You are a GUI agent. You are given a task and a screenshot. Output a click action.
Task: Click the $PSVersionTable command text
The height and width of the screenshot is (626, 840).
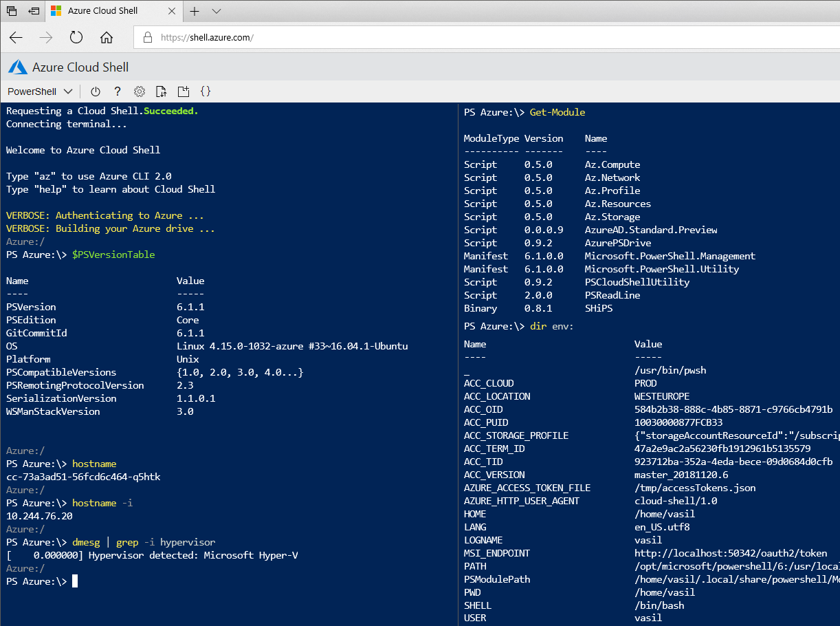point(113,255)
